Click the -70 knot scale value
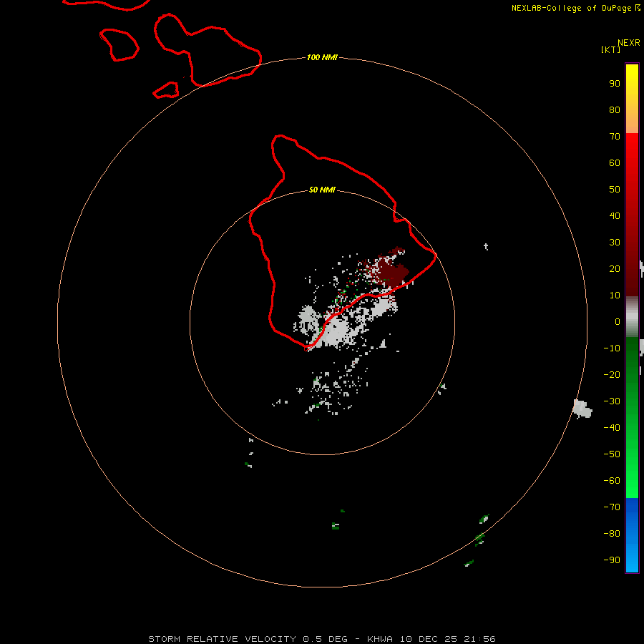 (612, 507)
